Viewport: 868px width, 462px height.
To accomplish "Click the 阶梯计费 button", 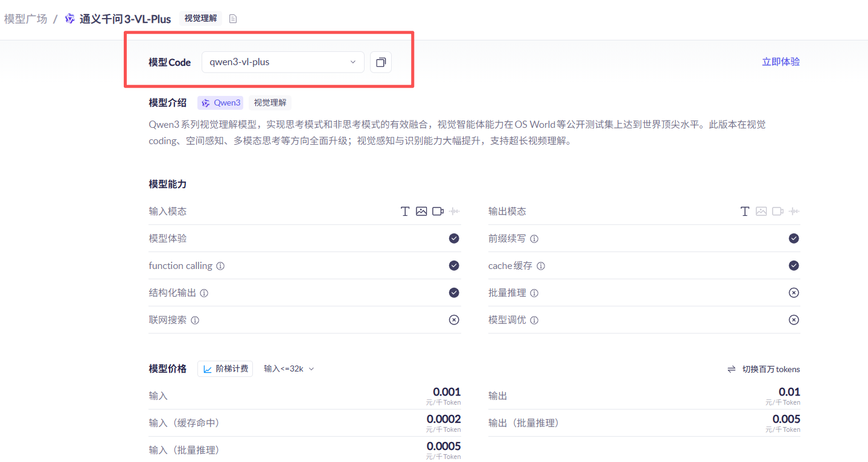I will click(225, 369).
